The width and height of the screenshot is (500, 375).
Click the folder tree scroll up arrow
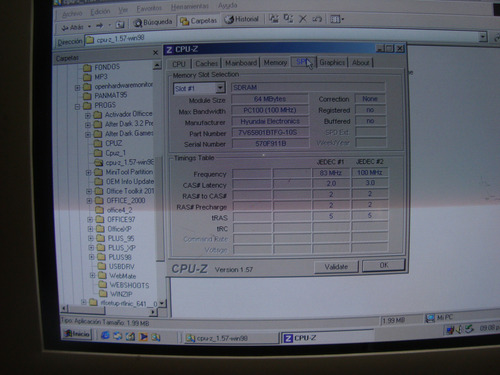pyautogui.click(x=157, y=65)
